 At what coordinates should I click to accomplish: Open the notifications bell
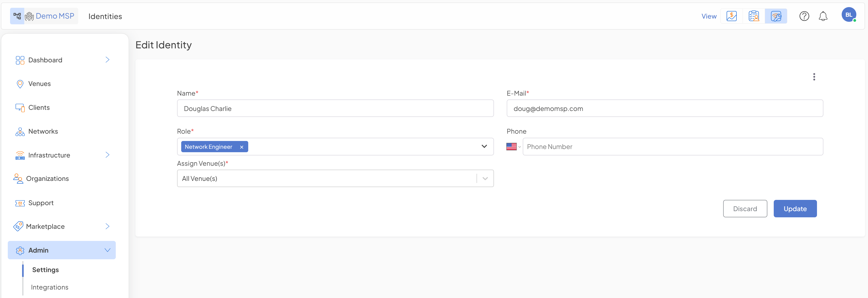tap(823, 16)
